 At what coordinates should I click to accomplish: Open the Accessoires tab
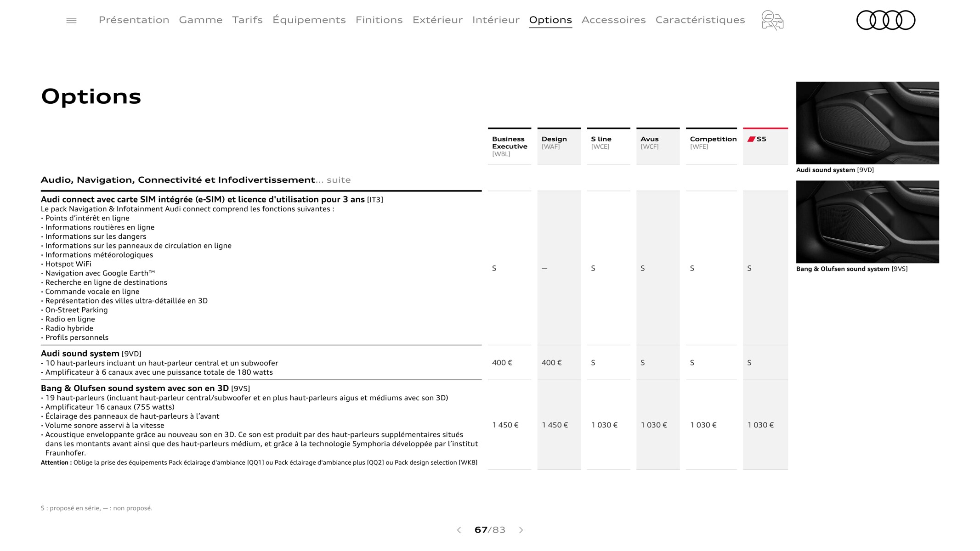(614, 20)
